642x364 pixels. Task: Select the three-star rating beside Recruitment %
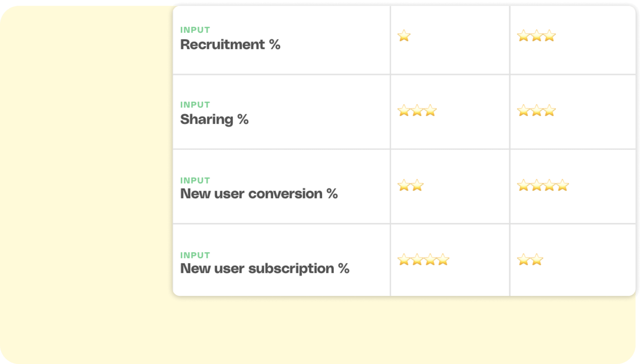(x=536, y=36)
